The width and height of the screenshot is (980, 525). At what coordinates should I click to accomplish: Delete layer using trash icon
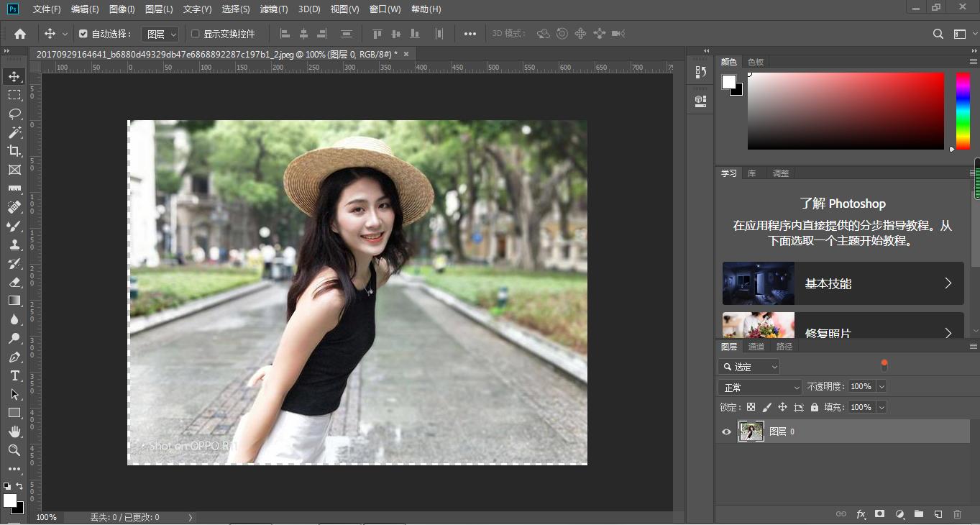[x=958, y=514]
